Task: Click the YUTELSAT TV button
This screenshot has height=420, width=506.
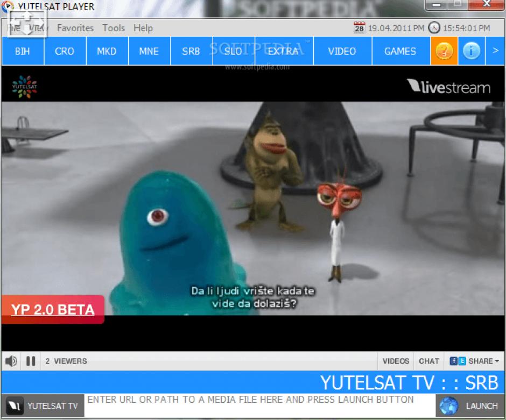Action: (43, 406)
